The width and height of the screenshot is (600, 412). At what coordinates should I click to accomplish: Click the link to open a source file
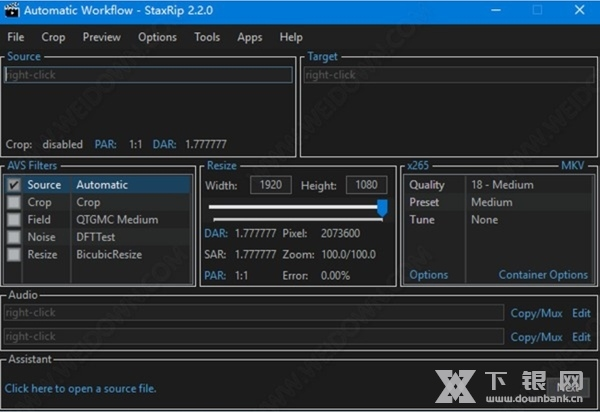(81, 388)
